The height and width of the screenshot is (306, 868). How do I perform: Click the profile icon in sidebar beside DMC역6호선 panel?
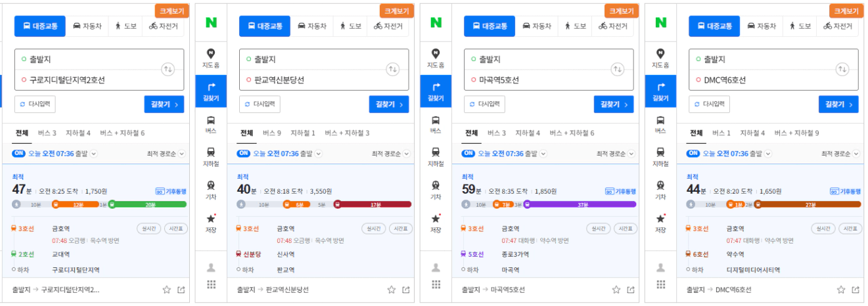[x=660, y=267]
